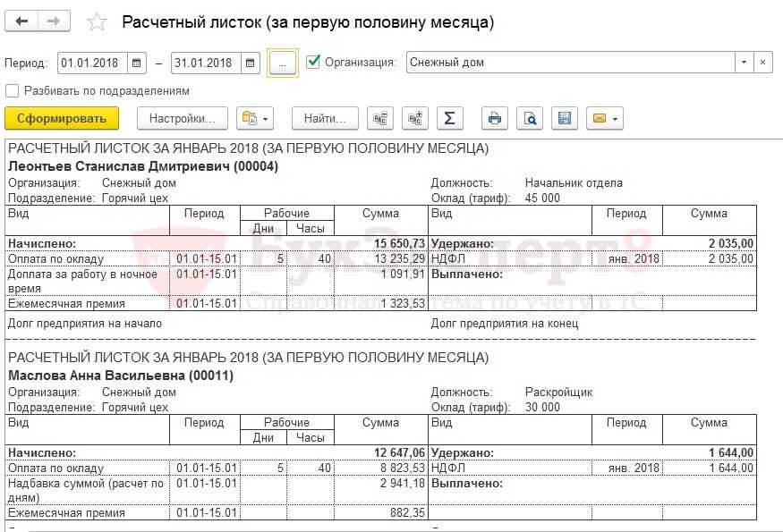Open period selection ellipsis button

tap(282, 63)
